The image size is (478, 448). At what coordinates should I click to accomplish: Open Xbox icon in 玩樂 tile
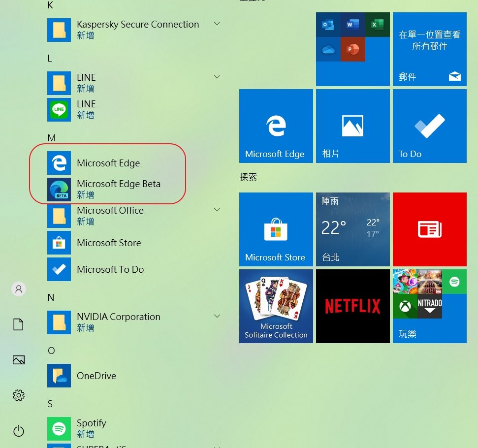[405, 306]
